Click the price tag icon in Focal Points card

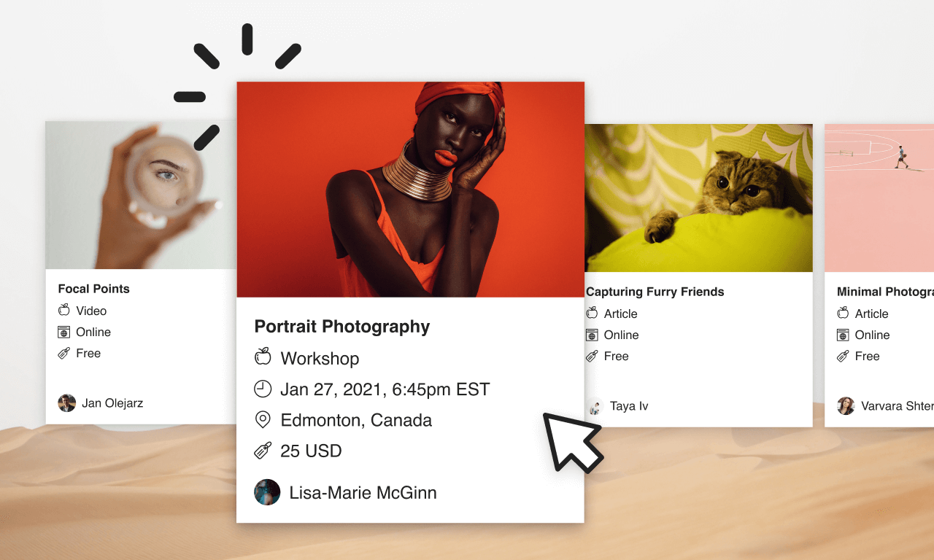tap(64, 353)
